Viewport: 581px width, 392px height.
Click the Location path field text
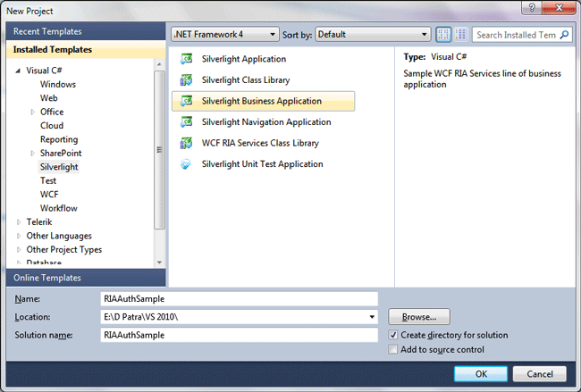tap(141, 317)
